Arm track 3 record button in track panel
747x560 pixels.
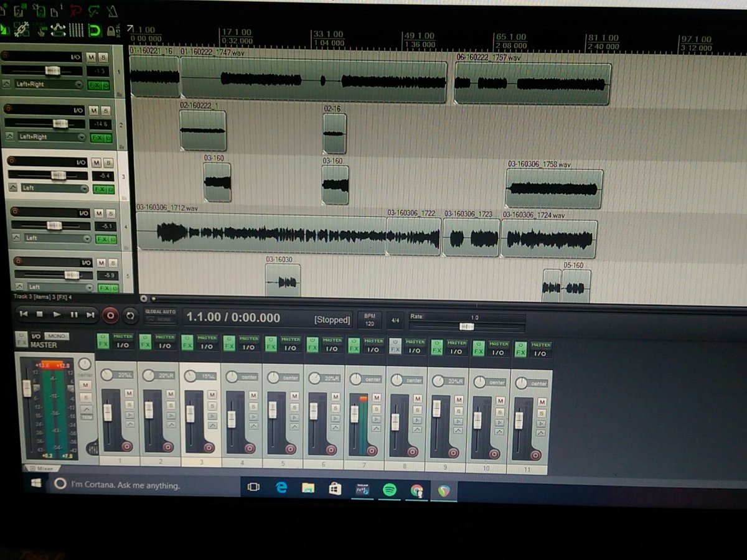[x=11, y=162]
